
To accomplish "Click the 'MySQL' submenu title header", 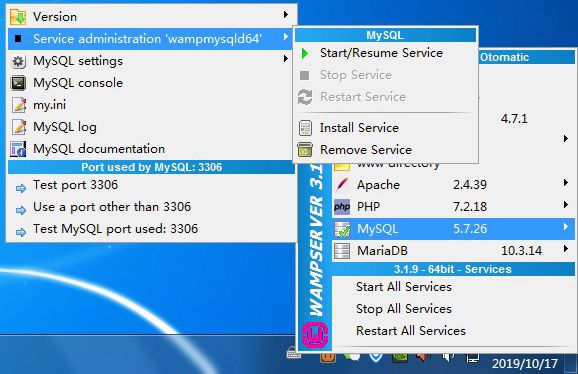I will [x=385, y=35].
